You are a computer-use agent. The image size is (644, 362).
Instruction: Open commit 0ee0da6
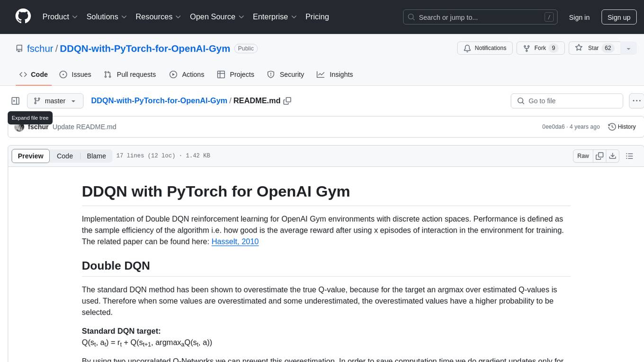point(554,127)
